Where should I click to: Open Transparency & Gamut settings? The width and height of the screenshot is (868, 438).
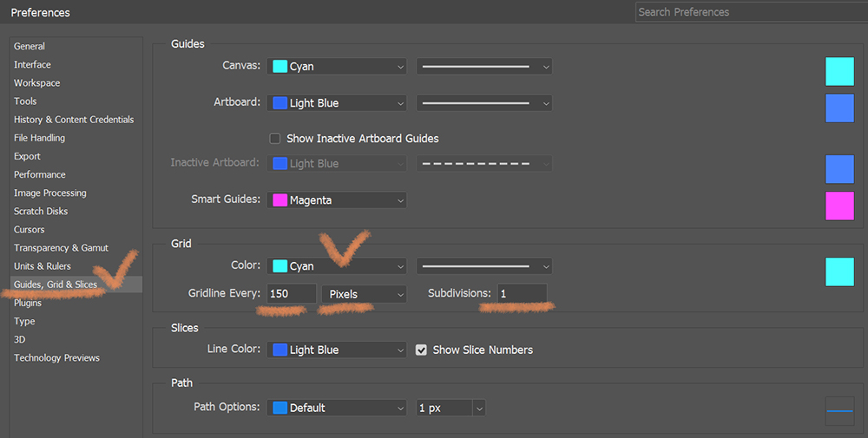click(61, 248)
